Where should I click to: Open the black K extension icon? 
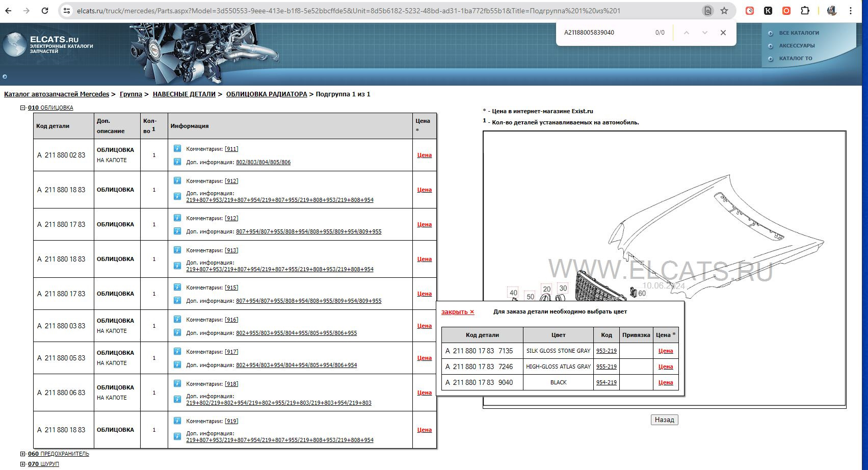pos(768,11)
